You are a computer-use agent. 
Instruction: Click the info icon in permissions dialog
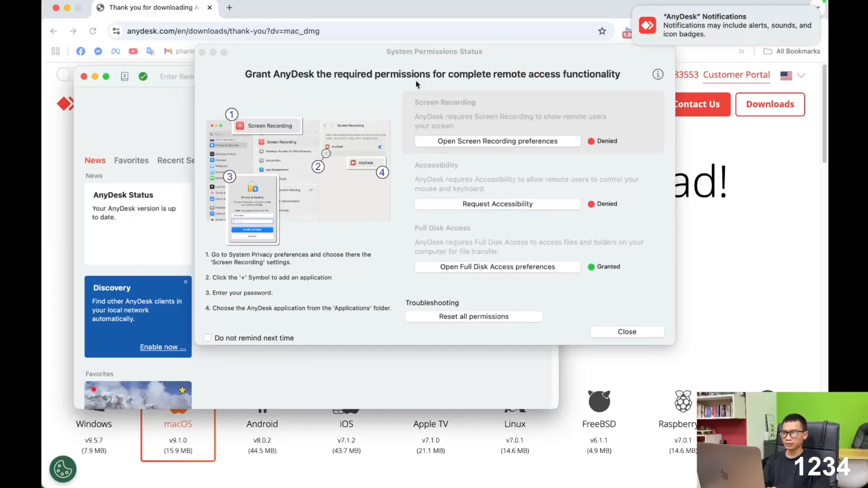pyautogui.click(x=658, y=74)
